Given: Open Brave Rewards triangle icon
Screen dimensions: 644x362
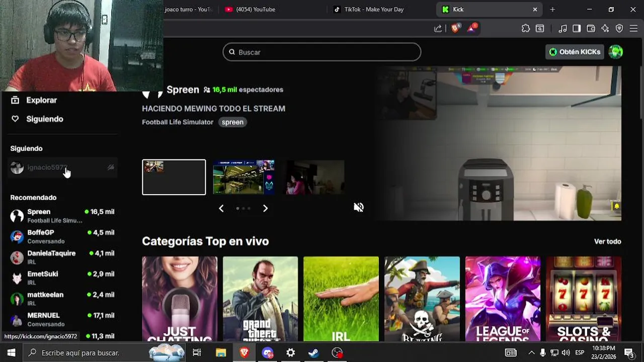Looking at the screenshot, I should click(472, 29).
